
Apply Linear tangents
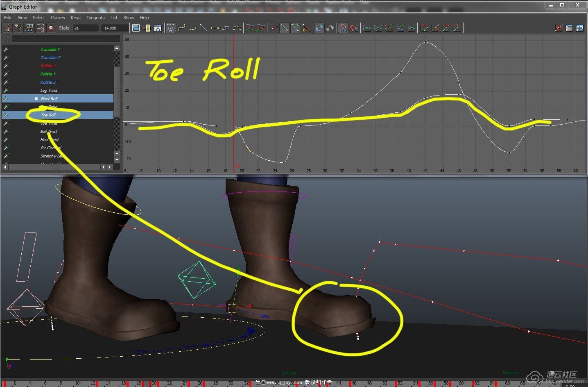point(204,28)
